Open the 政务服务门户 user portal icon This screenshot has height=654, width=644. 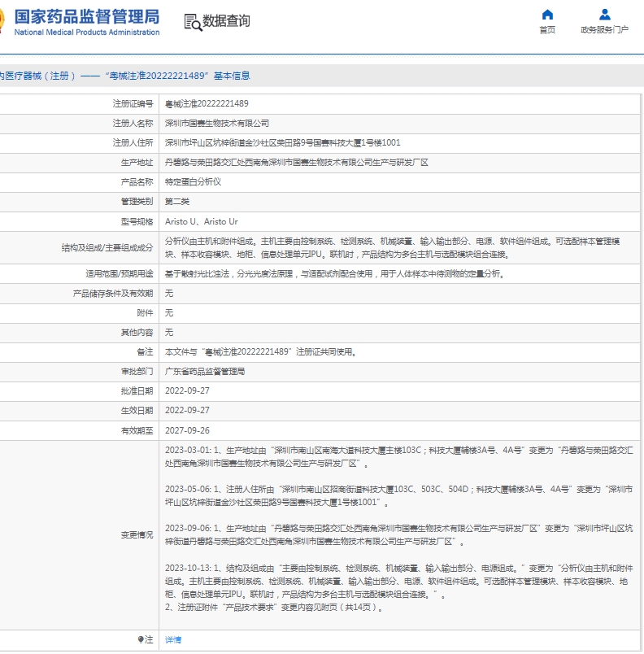[x=604, y=15]
